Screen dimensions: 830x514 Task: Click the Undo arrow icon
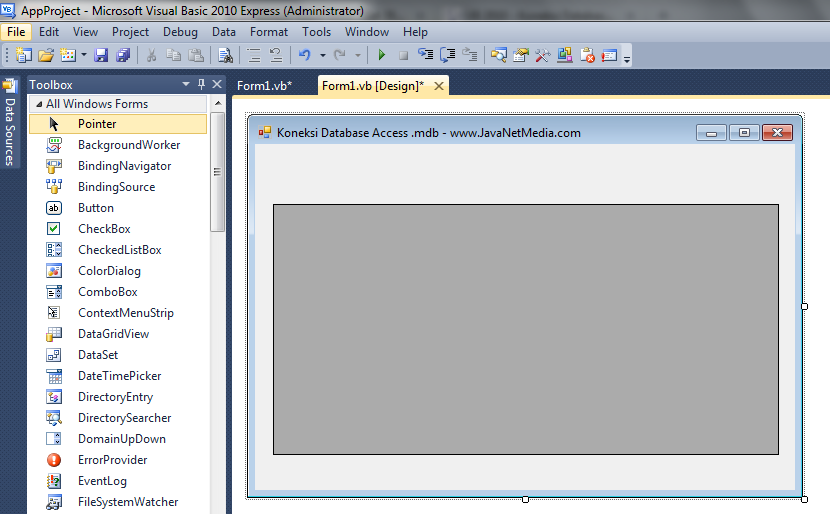304,55
